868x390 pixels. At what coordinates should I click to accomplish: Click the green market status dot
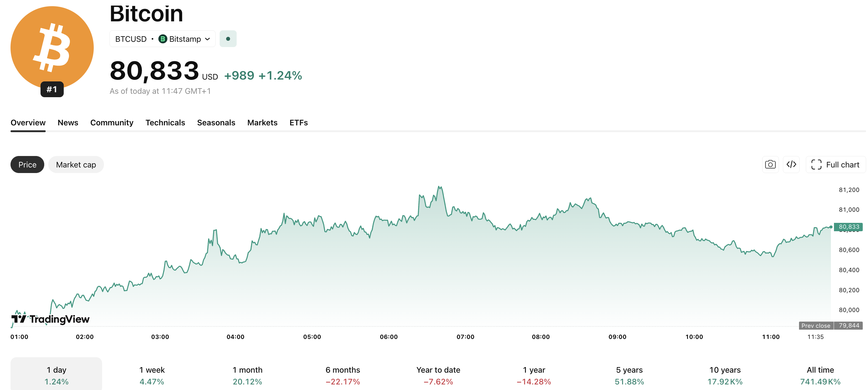(228, 39)
